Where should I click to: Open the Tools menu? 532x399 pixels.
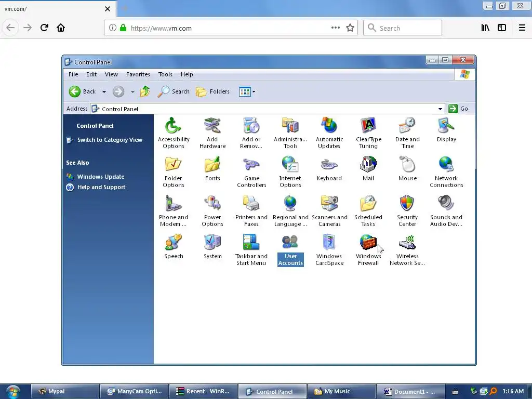click(x=165, y=74)
